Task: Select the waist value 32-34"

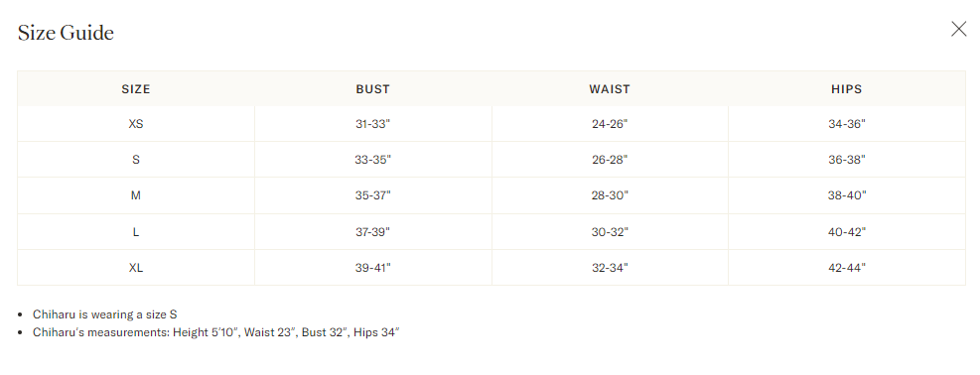Action: [x=610, y=268]
